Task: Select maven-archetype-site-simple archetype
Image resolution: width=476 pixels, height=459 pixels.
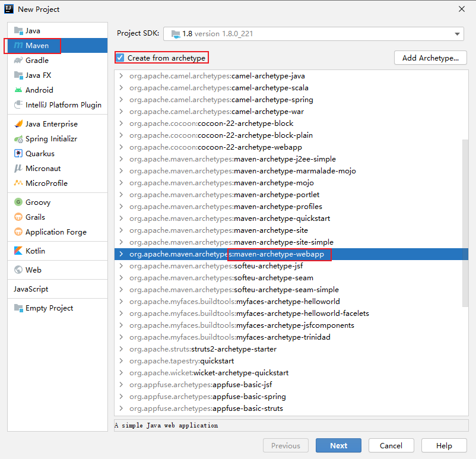Action: tap(291, 242)
